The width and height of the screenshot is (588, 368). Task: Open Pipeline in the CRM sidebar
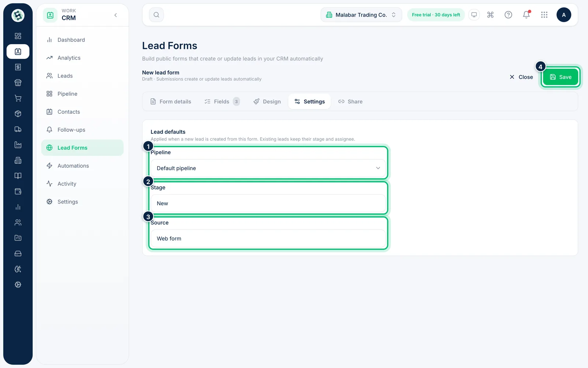(x=82, y=94)
